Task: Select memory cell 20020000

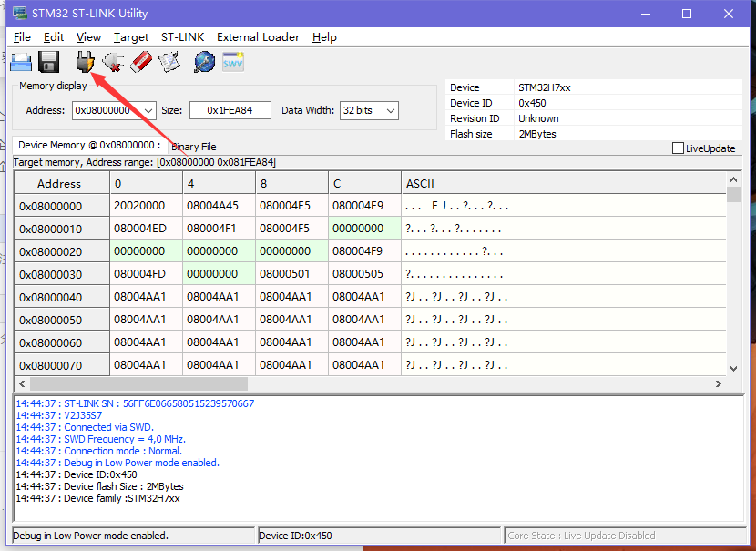Action: pos(146,205)
